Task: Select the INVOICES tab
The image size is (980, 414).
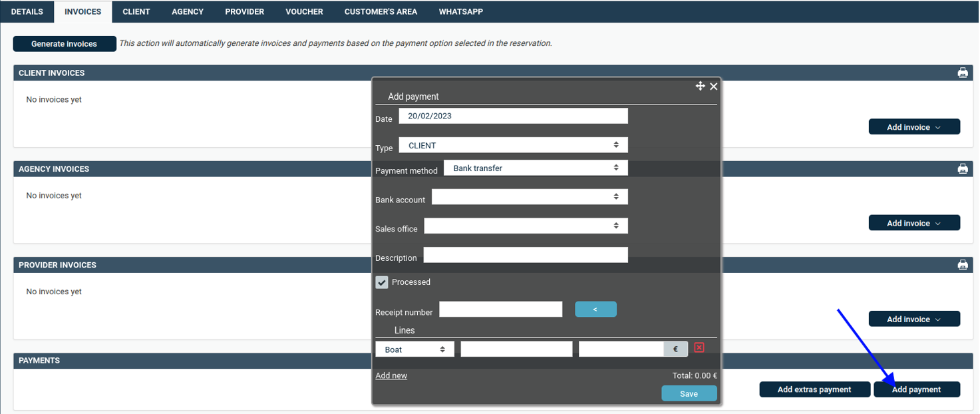Action: point(83,12)
